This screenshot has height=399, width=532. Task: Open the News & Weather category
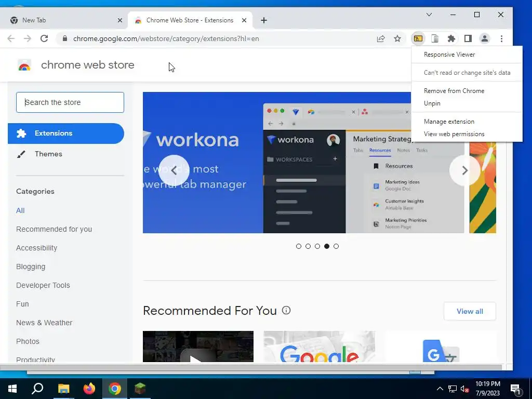[x=44, y=323]
